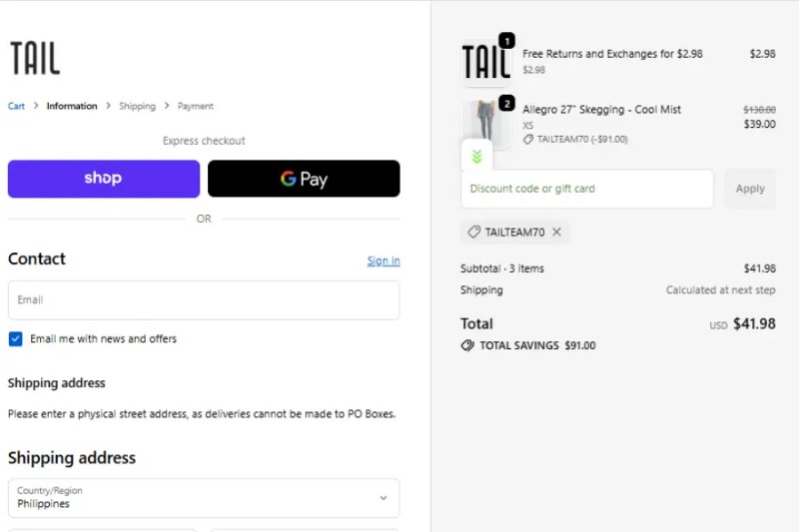This screenshot has height=532, width=799.
Task: Click the total amount $41.98
Action: [x=754, y=323]
